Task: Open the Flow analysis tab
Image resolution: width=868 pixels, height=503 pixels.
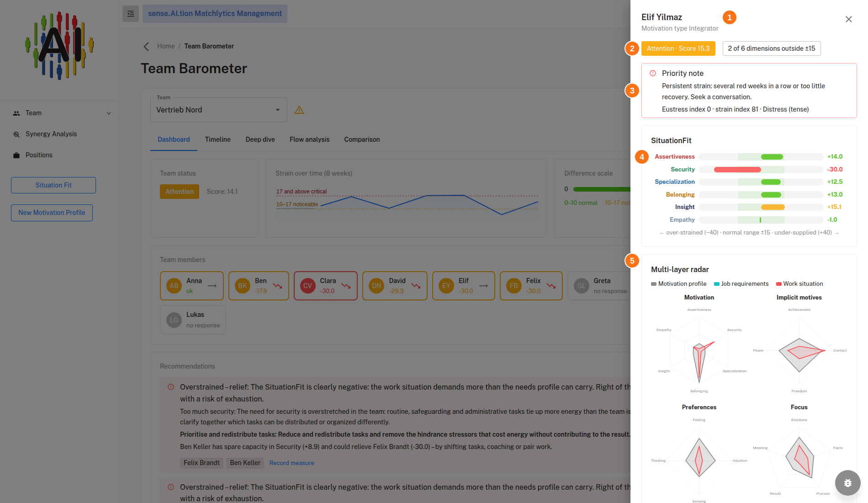Action: tap(310, 139)
